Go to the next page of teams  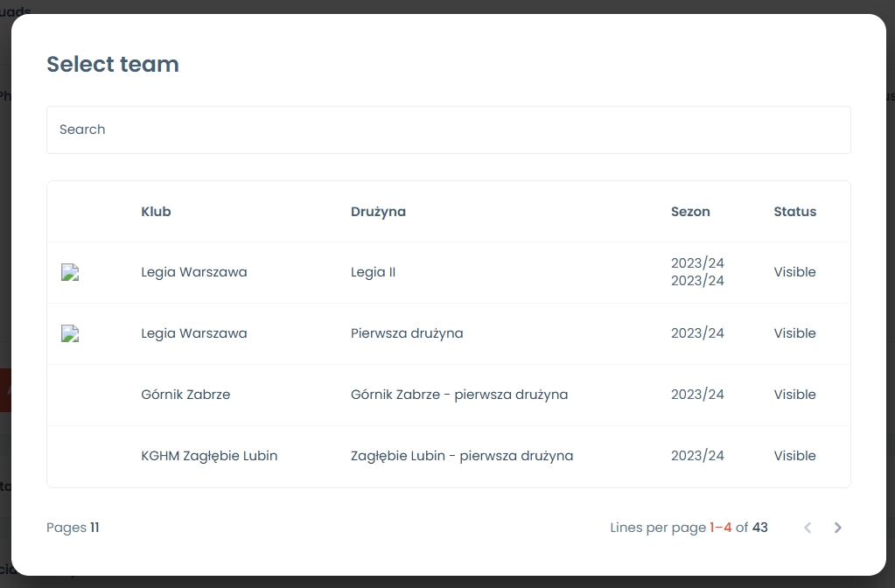click(x=837, y=528)
